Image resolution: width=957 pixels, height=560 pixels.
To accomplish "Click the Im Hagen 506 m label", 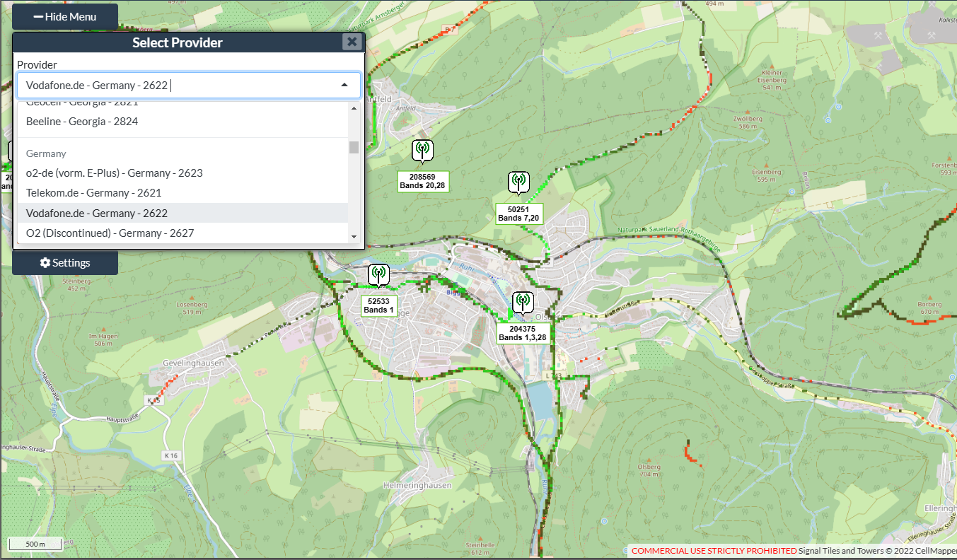I will [103, 339].
